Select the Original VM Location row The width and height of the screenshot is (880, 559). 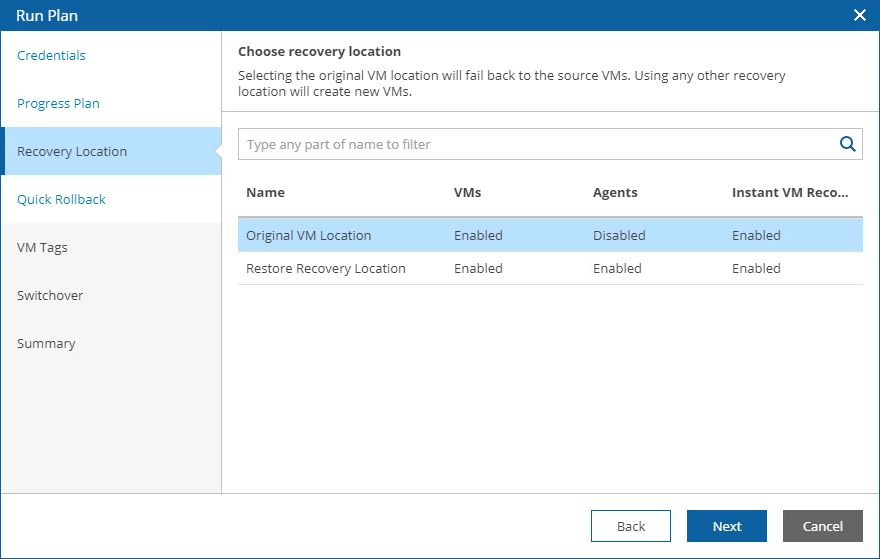[x=309, y=236]
